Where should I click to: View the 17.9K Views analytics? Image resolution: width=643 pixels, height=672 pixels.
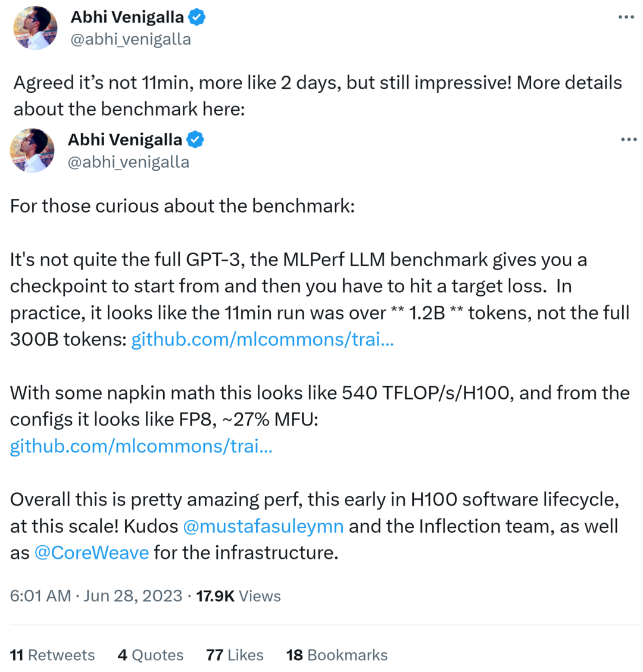238,596
